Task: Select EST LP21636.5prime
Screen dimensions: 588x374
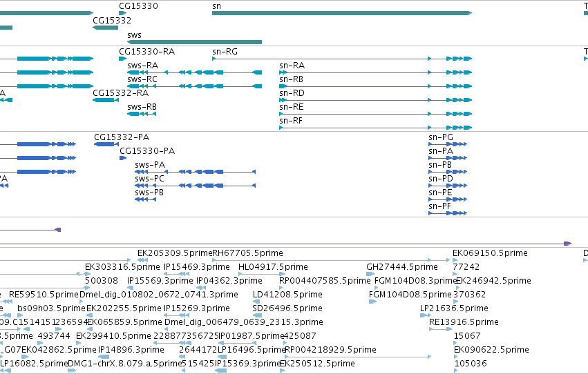Action: pyautogui.click(x=426, y=315)
